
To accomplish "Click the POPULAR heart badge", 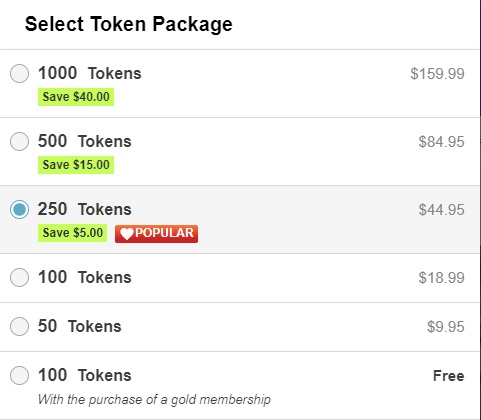I will point(156,233).
